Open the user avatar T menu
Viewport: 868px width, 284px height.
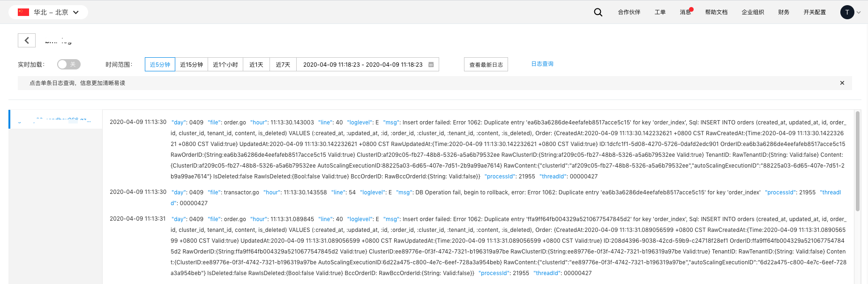(x=847, y=12)
